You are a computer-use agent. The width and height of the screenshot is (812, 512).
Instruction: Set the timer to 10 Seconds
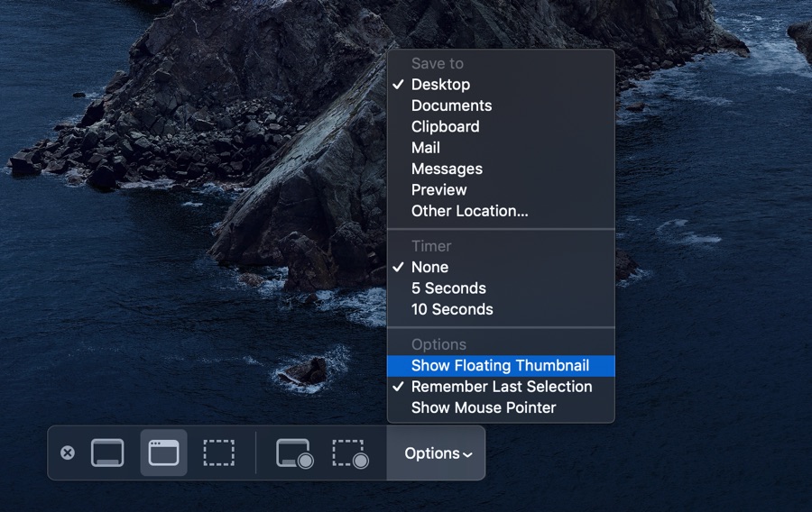click(x=501, y=309)
